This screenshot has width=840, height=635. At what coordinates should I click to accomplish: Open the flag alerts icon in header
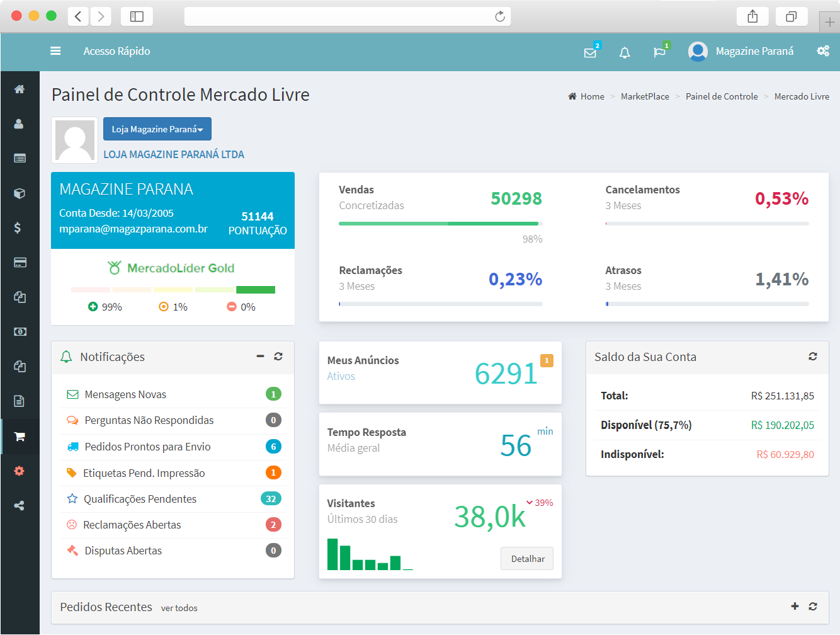click(659, 52)
